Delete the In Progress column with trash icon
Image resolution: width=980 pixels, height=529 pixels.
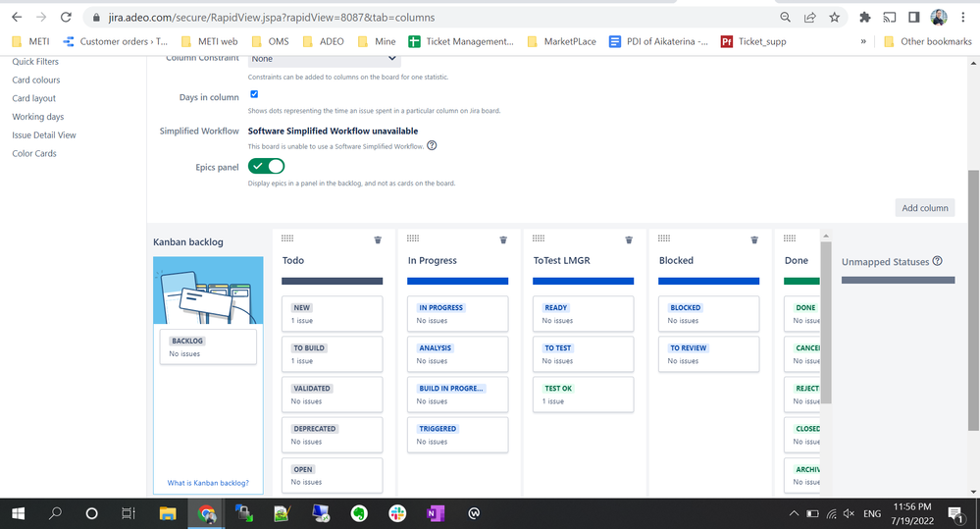pyautogui.click(x=503, y=240)
